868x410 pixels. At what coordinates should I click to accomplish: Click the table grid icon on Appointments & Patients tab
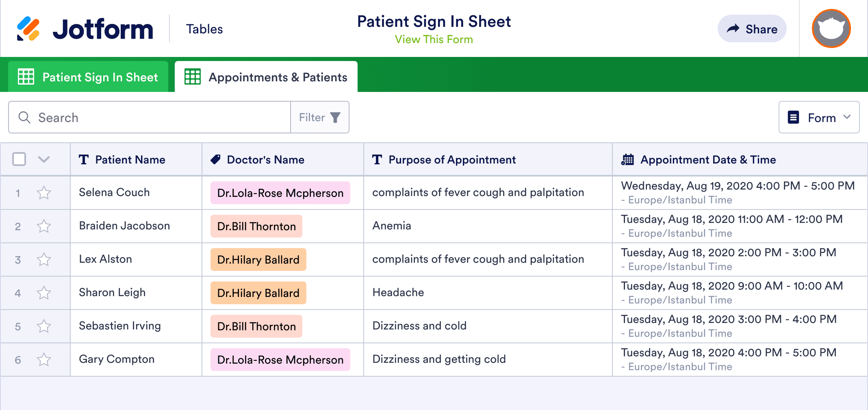192,76
